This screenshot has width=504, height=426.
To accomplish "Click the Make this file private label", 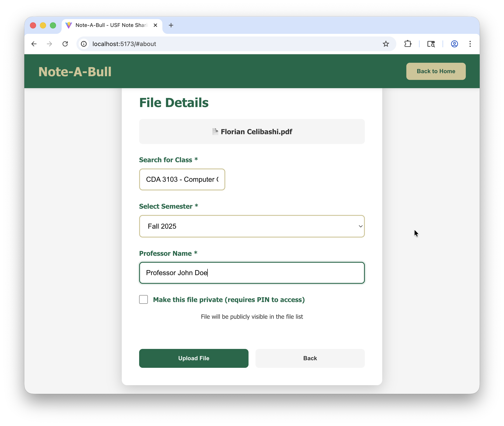I will click(229, 300).
